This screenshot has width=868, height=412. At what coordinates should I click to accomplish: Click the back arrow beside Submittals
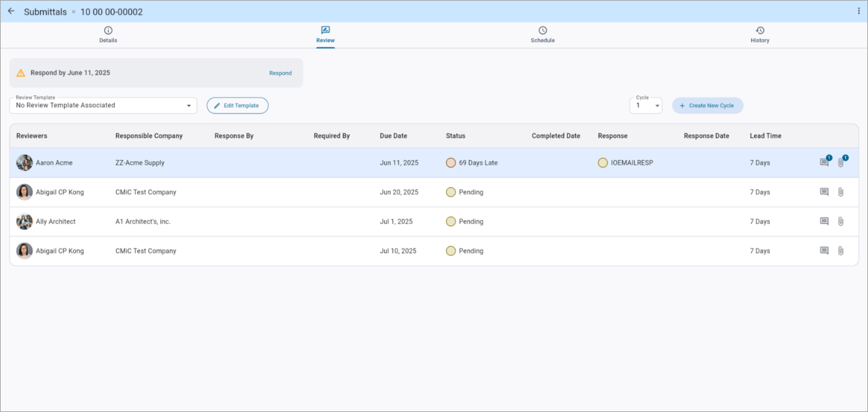11,11
